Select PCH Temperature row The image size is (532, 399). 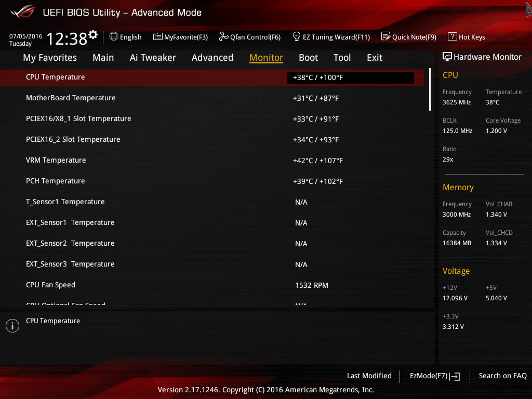pyautogui.click(x=212, y=181)
